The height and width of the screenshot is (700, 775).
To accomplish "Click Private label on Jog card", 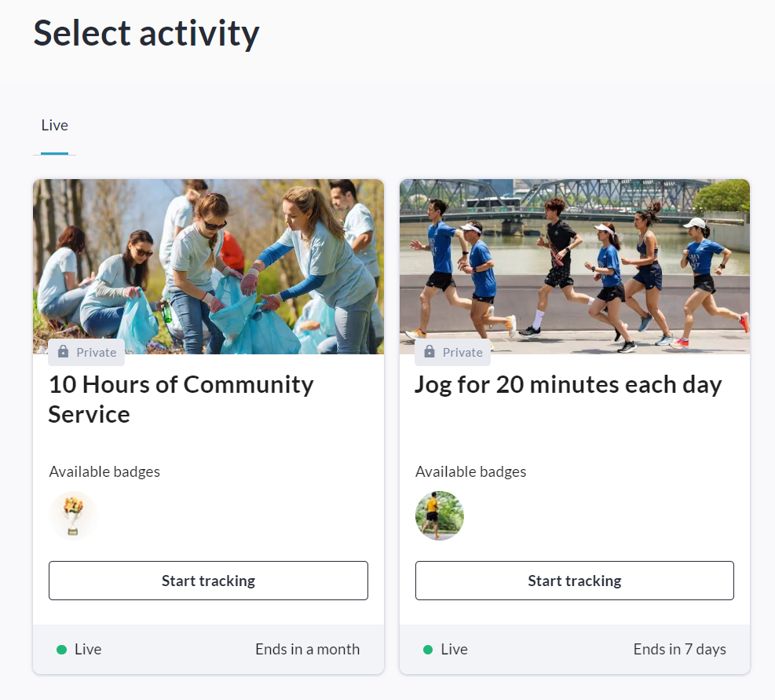I will pos(462,353).
